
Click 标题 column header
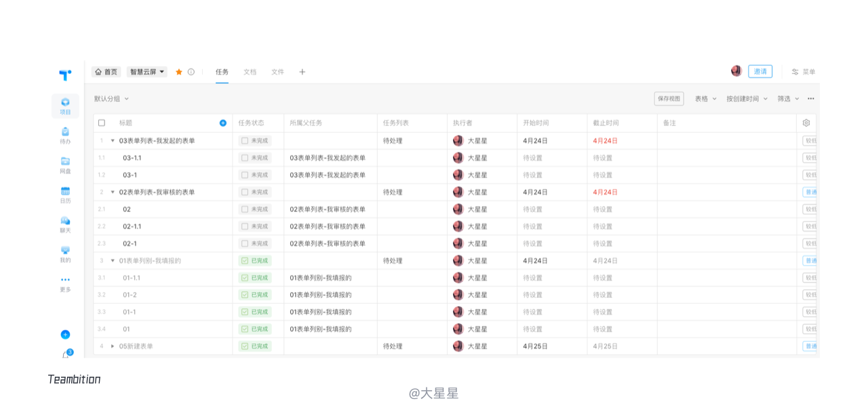(126, 123)
